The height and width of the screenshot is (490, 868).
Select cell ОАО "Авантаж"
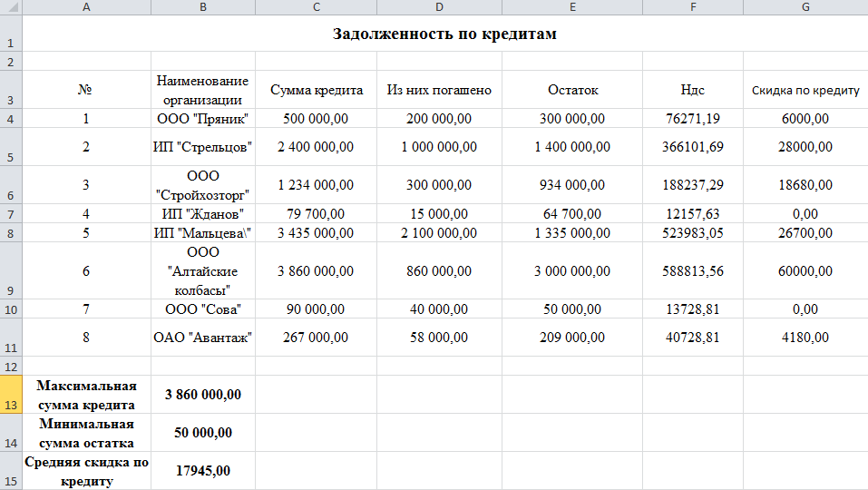pyautogui.click(x=203, y=338)
